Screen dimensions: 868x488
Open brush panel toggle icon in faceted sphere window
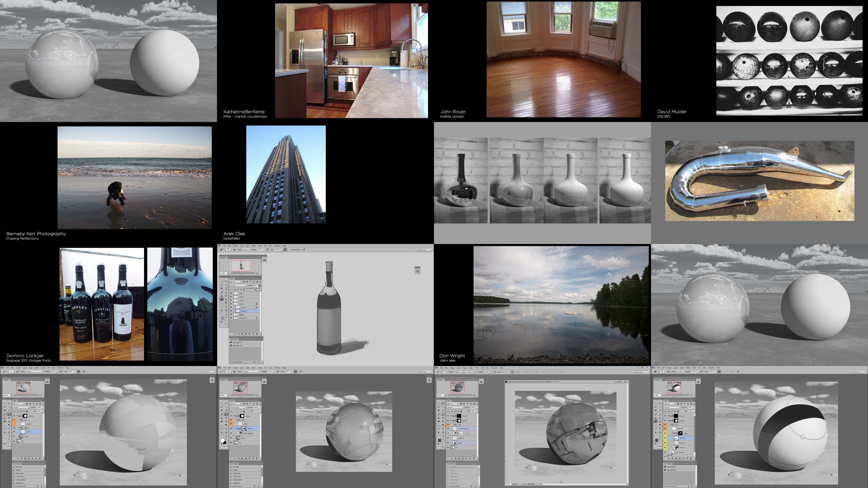pyautogui.click(x=18, y=372)
